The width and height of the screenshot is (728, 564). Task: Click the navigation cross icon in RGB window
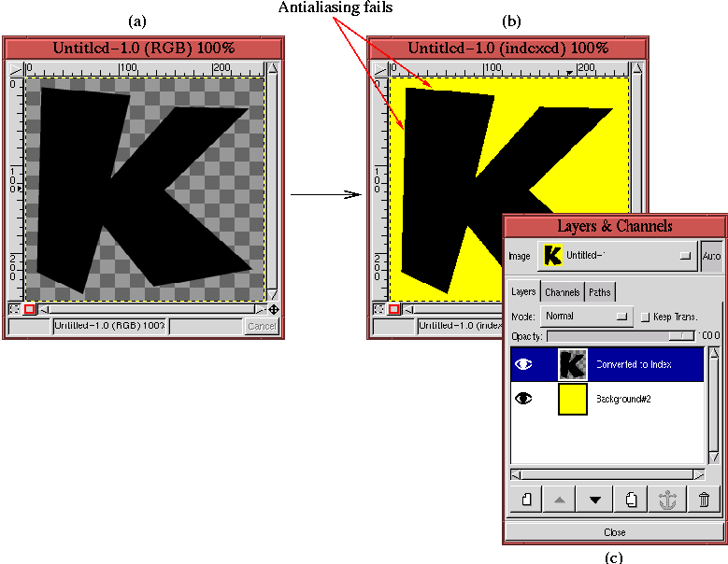click(x=273, y=309)
